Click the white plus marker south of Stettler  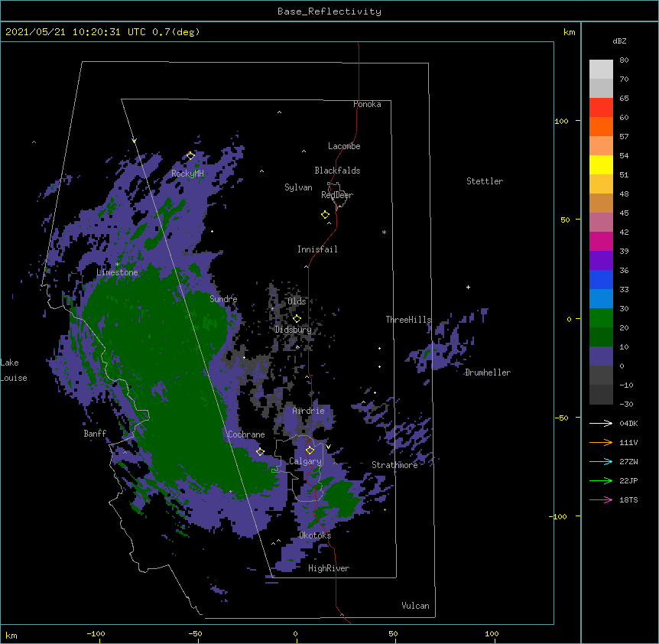468,287
